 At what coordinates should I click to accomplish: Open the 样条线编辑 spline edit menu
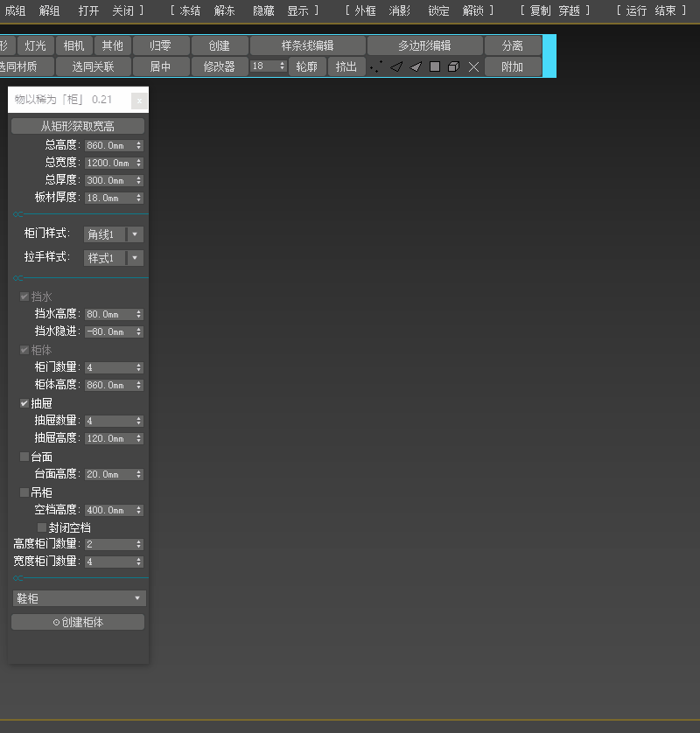[307, 45]
